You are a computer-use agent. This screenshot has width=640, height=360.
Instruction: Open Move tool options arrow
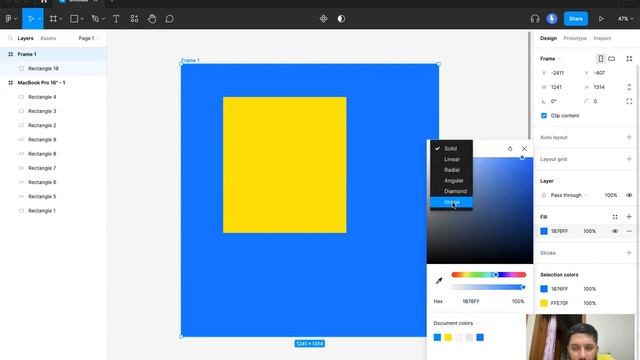pos(39,19)
